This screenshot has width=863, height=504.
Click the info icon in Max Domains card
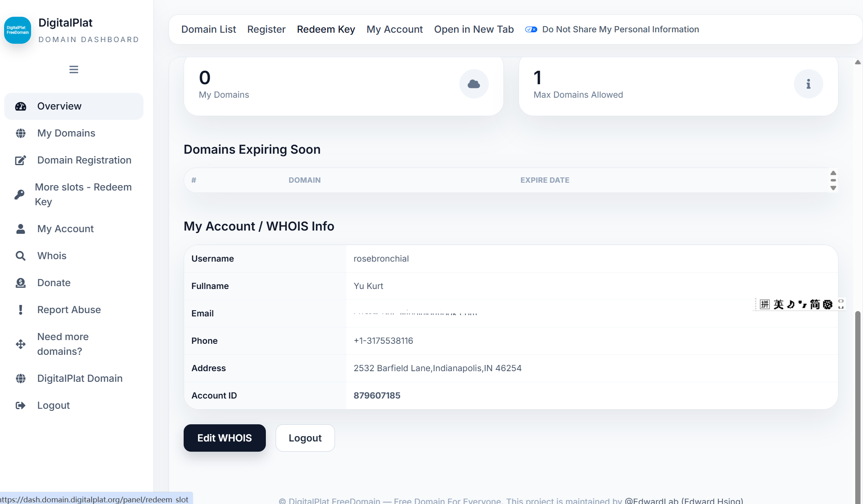pyautogui.click(x=808, y=84)
